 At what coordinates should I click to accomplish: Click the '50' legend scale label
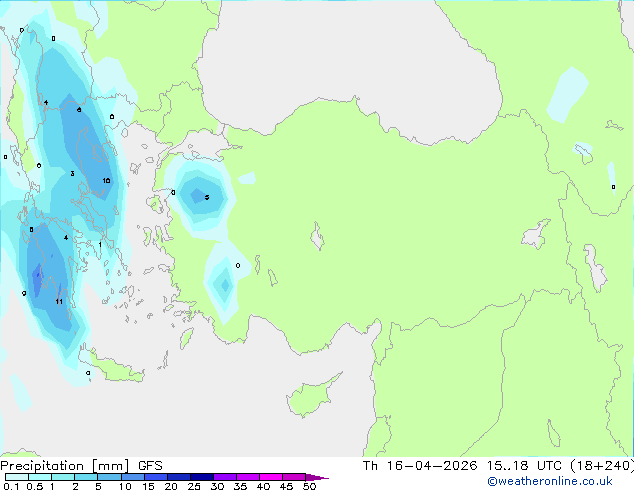(x=309, y=486)
